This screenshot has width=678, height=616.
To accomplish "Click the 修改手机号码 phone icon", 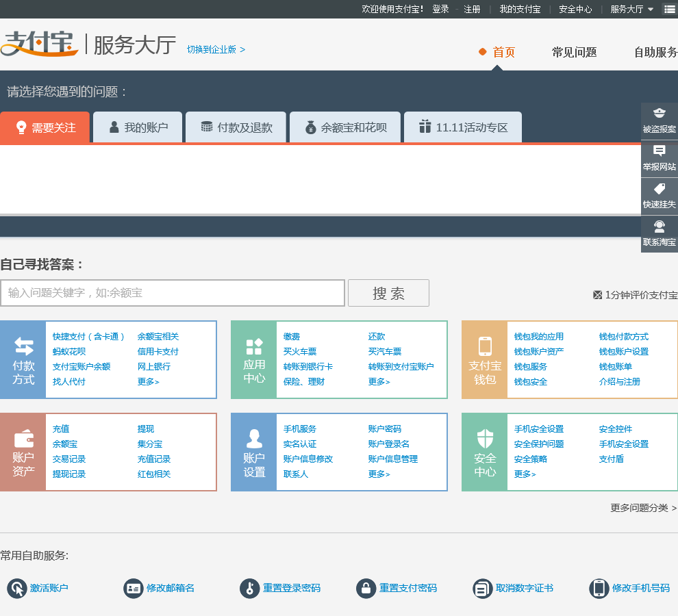I will [x=599, y=589].
